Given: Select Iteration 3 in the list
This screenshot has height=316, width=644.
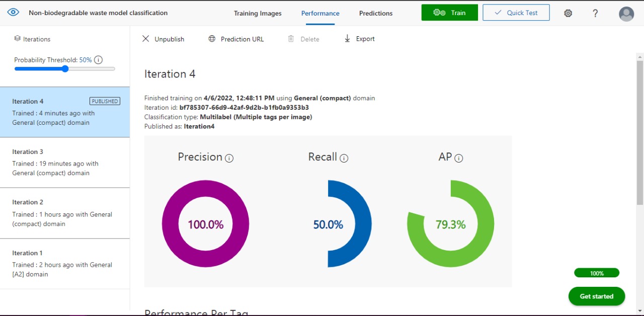Looking at the screenshot, I should (65, 163).
